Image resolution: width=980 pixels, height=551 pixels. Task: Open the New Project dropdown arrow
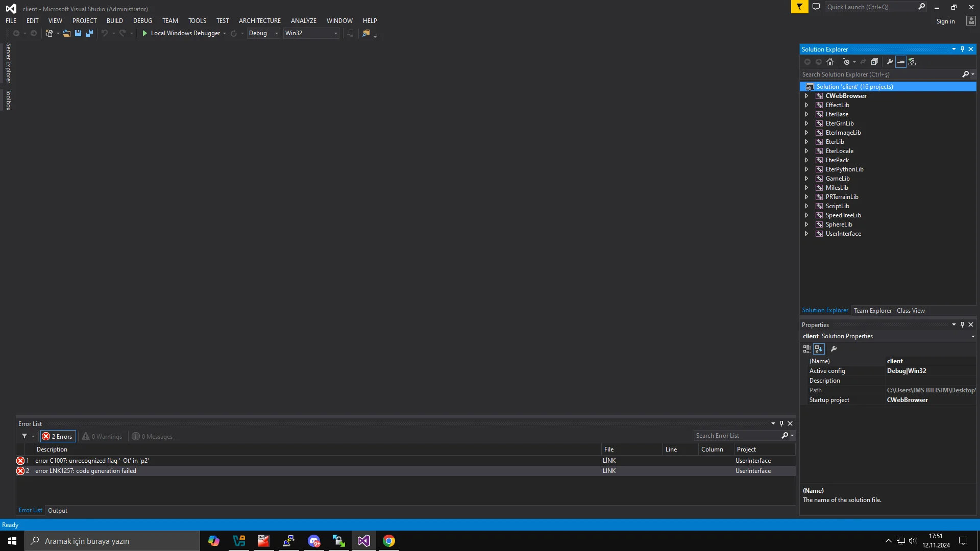[58, 33]
